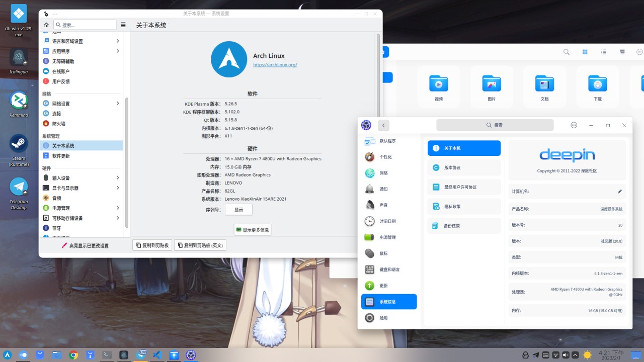Expand the 语言和区域设置 submenu arrow

118,41
